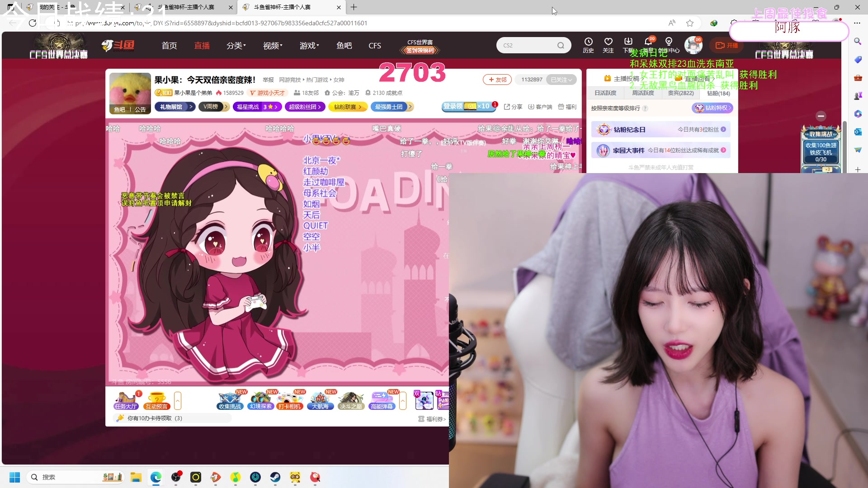Open the 任务大厅 task hall icon
The height and width of the screenshot is (488, 868).
coord(126,400)
